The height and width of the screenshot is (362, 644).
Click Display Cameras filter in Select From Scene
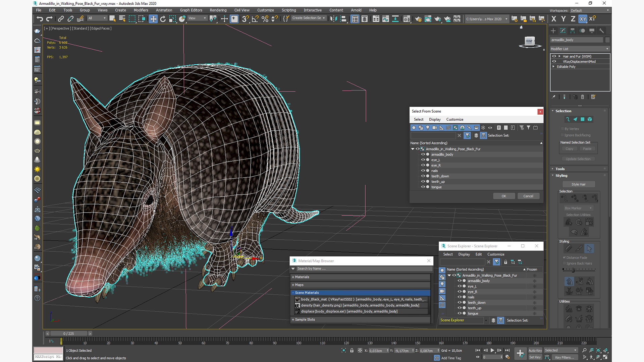tap(435, 128)
